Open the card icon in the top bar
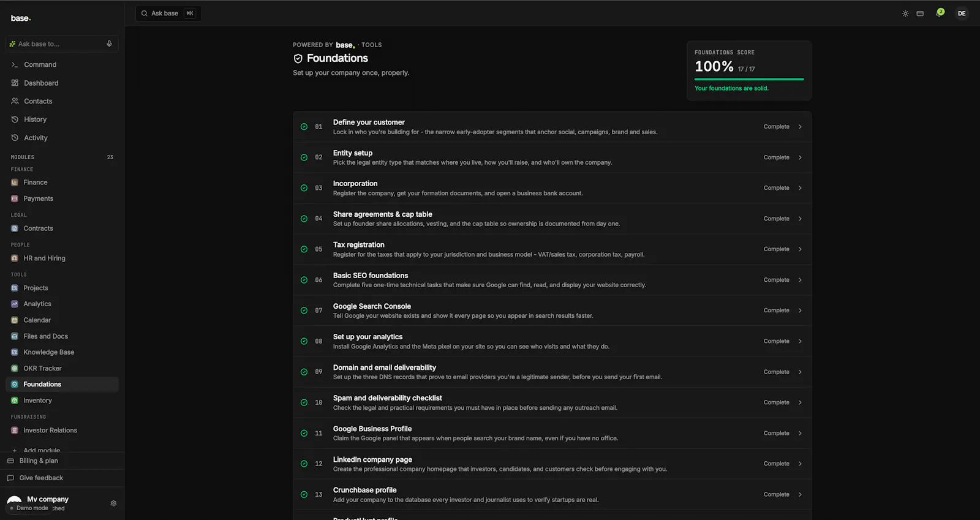Screen dimensions: 980x520 point(920,13)
